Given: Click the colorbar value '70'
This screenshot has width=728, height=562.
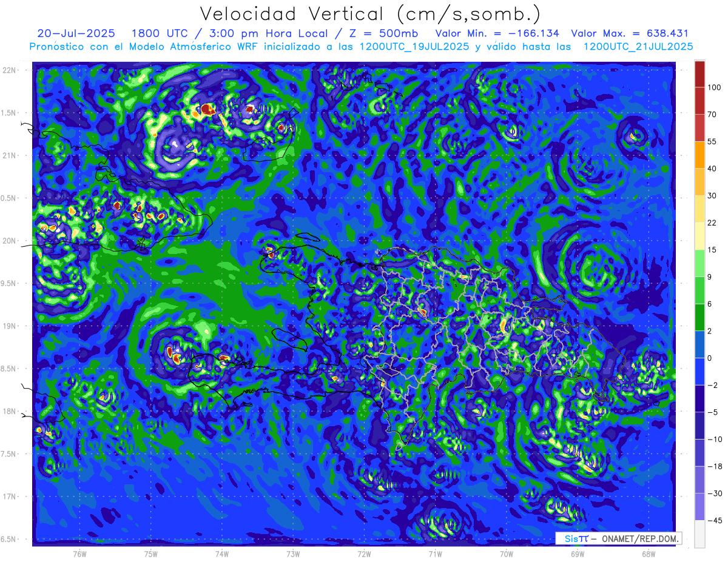Looking at the screenshot, I should pyautogui.click(x=712, y=115).
